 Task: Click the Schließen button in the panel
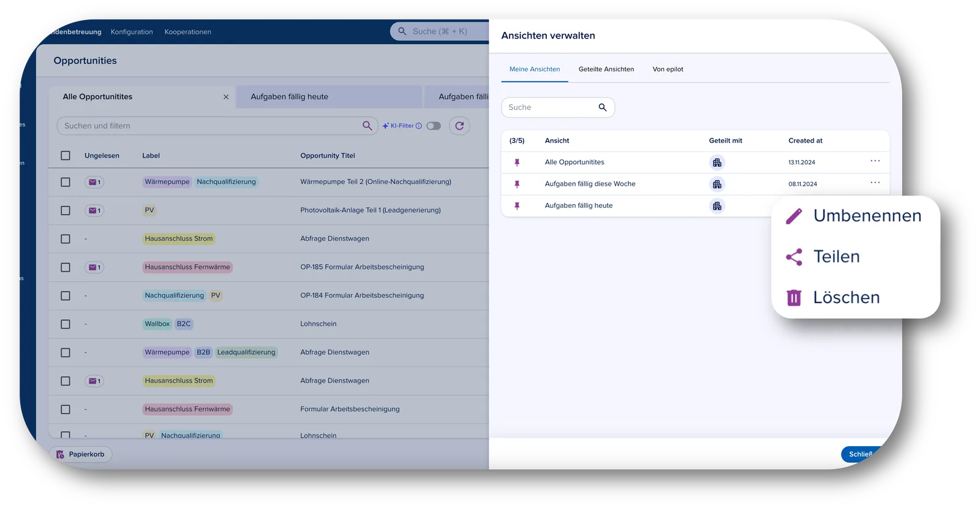coord(861,454)
